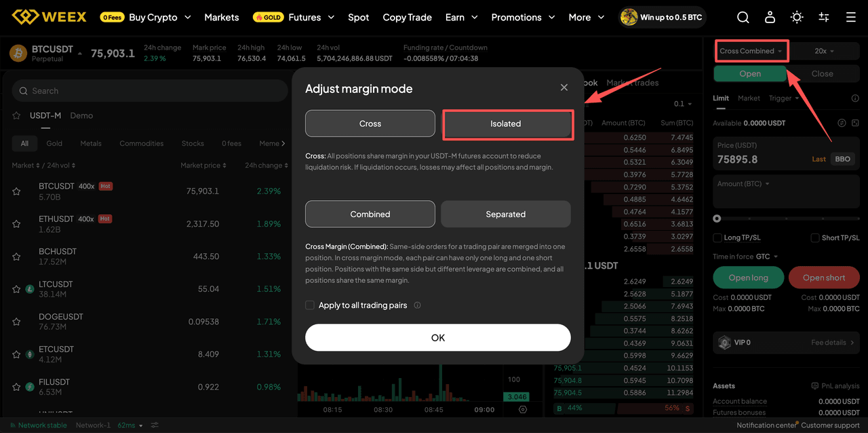The height and width of the screenshot is (433, 868).
Task: Favorite the ETHUSDT market row star
Action: click(x=16, y=224)
